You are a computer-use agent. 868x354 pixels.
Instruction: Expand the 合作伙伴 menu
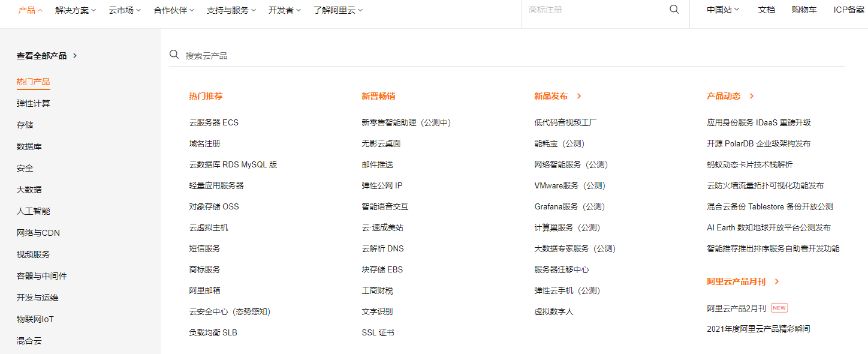[x=174, y=10]
